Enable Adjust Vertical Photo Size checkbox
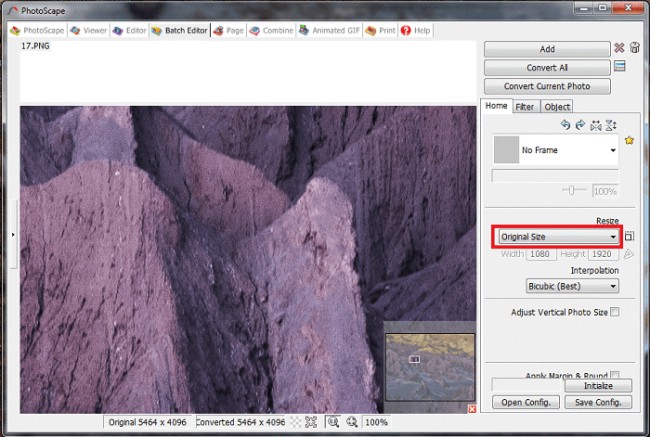 click(x=614, y=312)
